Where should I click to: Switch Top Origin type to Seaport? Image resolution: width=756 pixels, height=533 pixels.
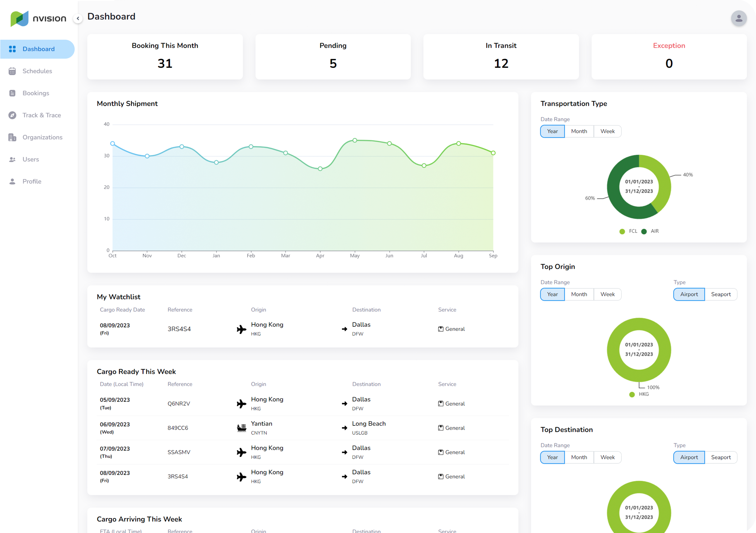721,294
